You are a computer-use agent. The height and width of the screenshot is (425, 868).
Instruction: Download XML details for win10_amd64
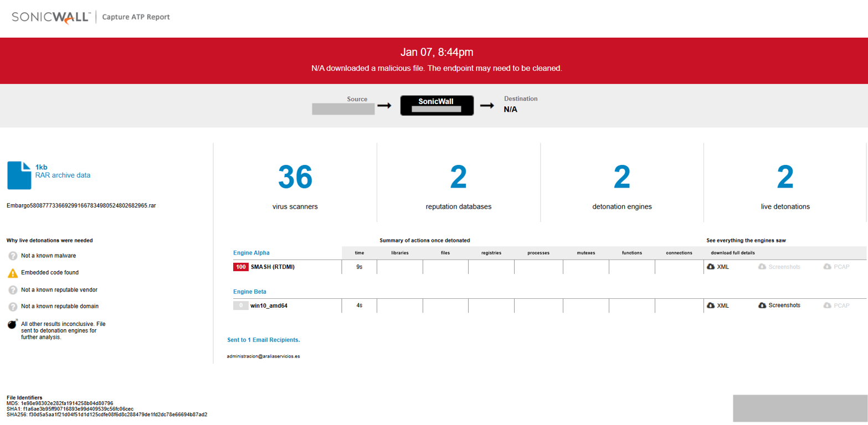tap(718, 305)
